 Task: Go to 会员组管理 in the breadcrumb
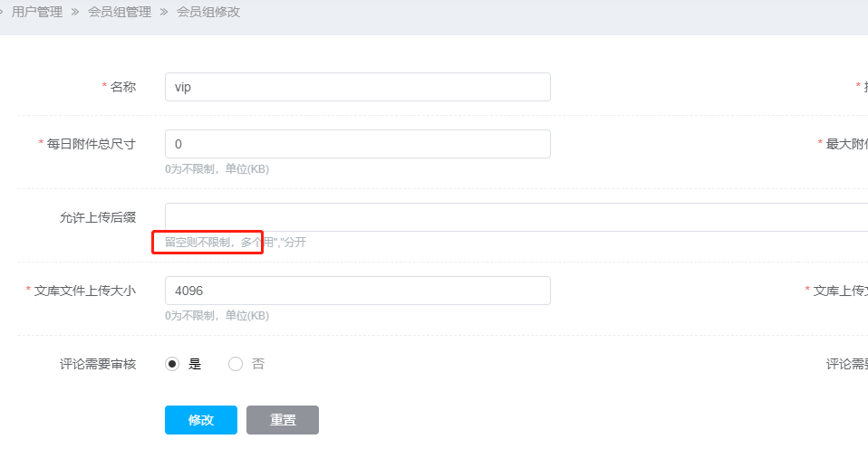coord(121,13)
